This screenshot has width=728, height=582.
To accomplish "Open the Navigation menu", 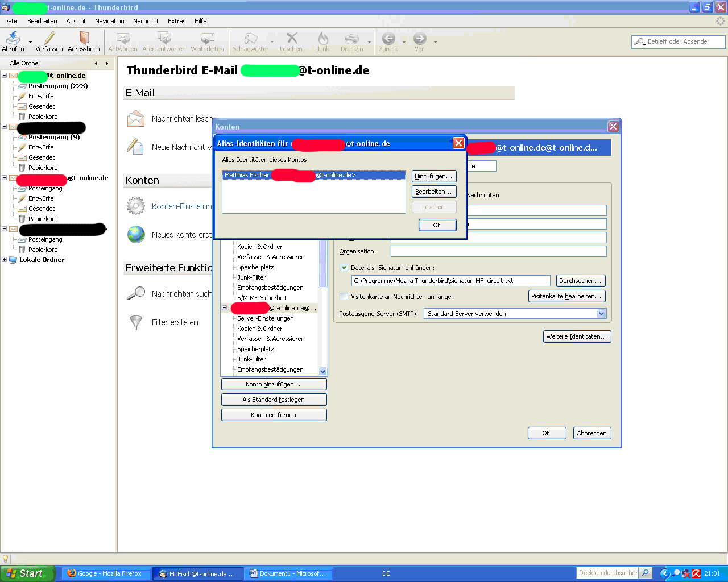I will click(110, 21).
